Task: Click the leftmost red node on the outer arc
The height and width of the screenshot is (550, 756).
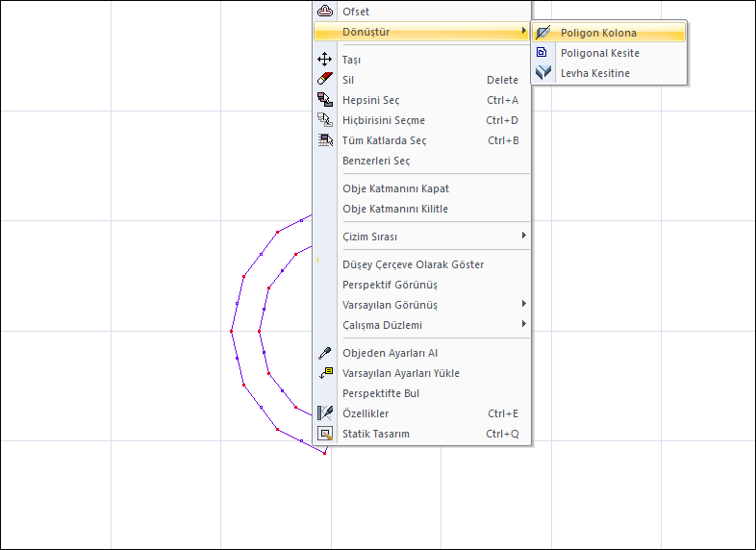Action: [x=232, y=331]
